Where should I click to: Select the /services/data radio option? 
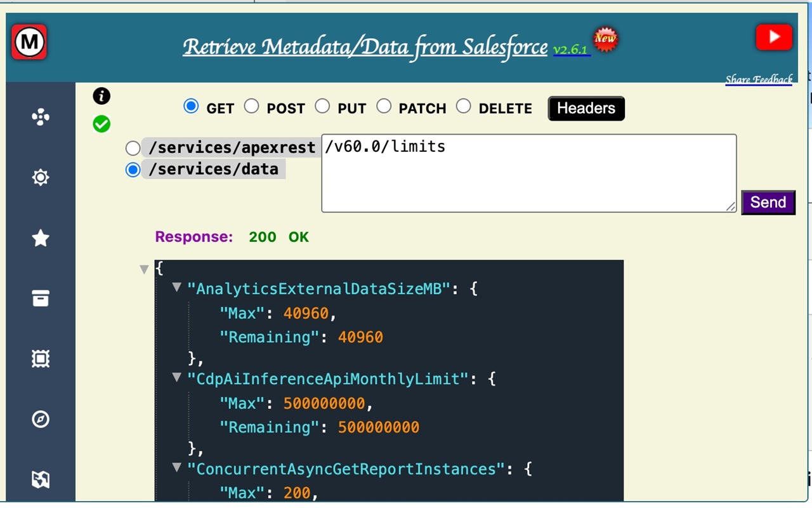coord(133,170)
